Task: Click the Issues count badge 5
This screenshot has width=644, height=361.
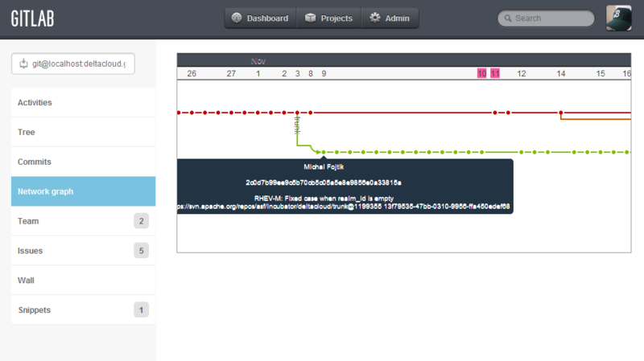Action: (x=141, y=251)
